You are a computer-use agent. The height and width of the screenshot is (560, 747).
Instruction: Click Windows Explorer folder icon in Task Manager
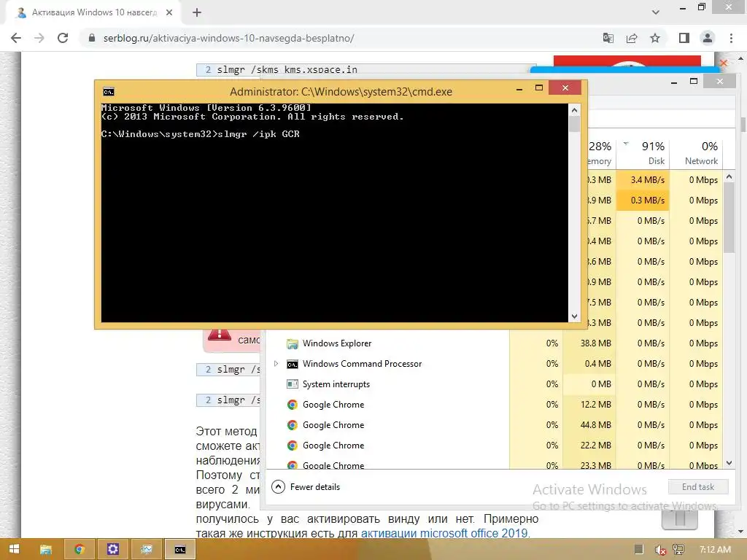pyautogui.click(x=292, y=343)
